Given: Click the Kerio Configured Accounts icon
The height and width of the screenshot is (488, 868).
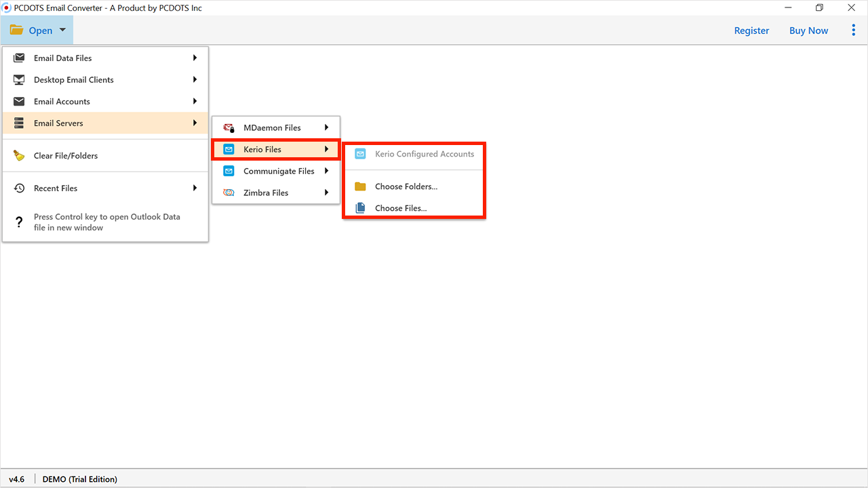Looking at the screenshot, I should point(361,154).
